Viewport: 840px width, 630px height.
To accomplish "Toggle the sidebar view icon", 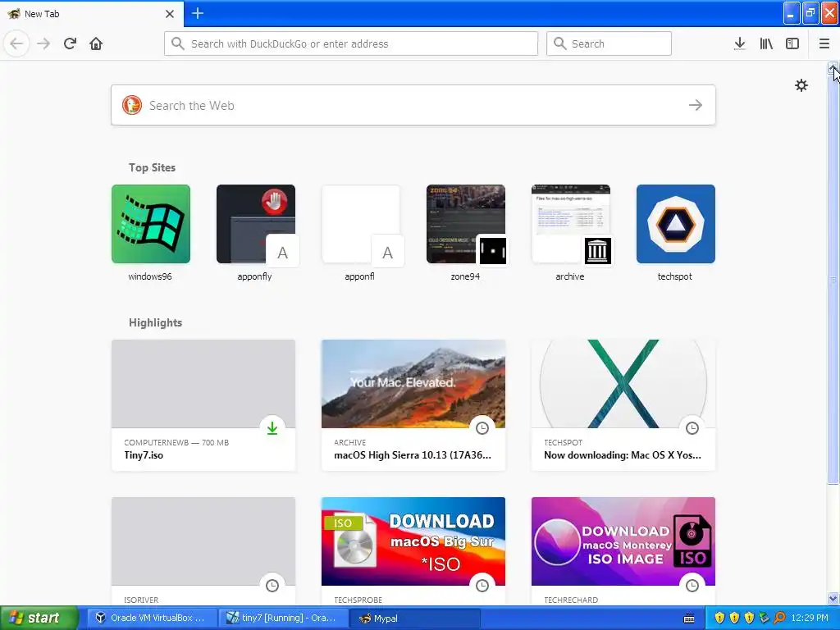I will tap(792, 43).
